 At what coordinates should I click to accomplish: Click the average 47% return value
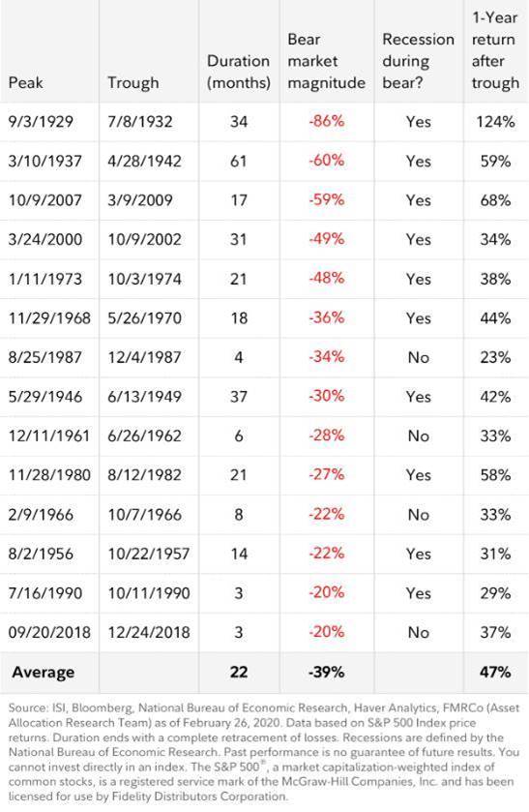point(495,673)
